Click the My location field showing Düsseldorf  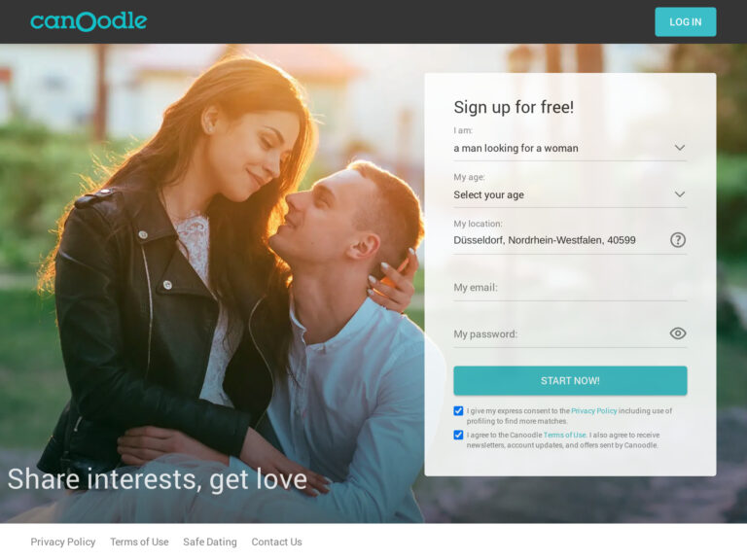[560, 240]
